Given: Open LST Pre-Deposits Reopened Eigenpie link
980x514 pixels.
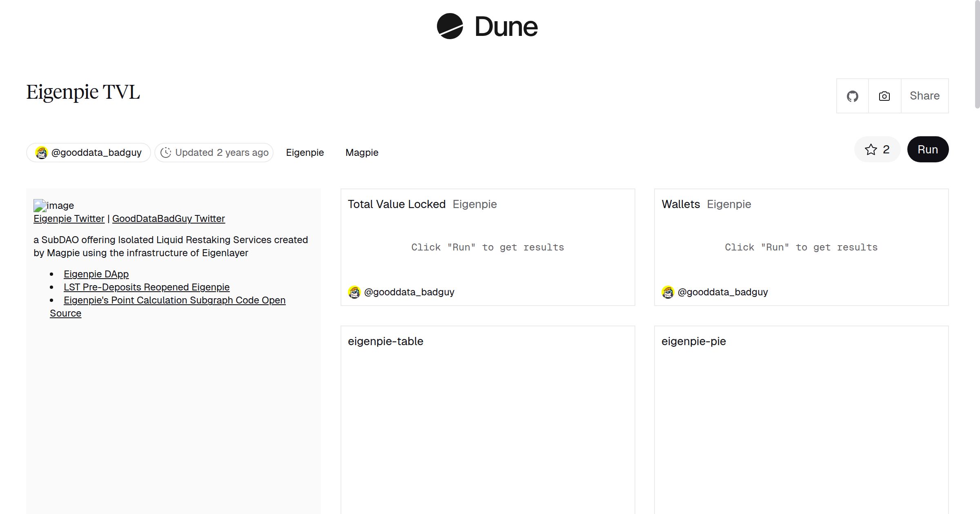Looking at the screenshot, I should pos(147,287).
